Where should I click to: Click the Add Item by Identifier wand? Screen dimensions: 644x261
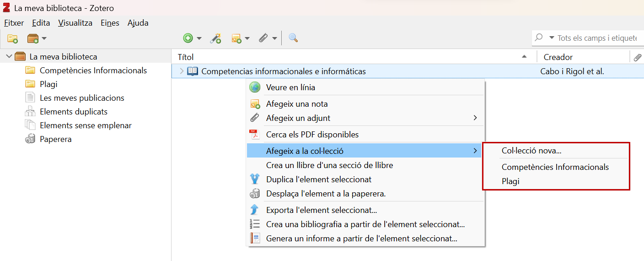click(x=215, y=38)
